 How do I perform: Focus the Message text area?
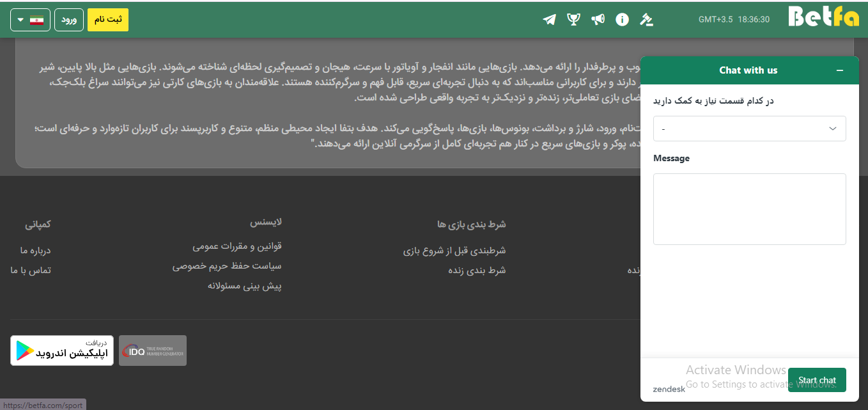749,209
